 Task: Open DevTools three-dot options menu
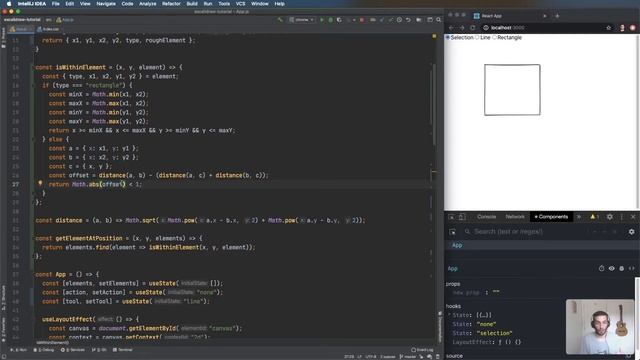pos(622,217)
